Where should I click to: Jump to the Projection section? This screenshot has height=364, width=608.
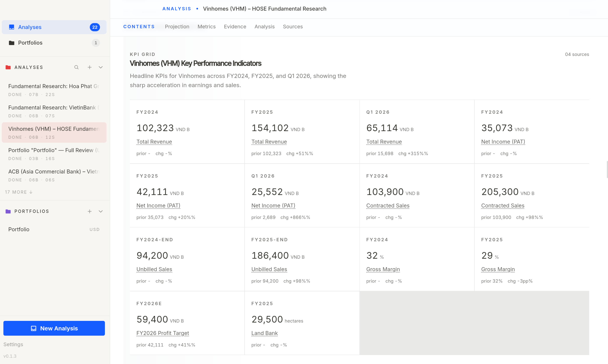coord(177,26)
